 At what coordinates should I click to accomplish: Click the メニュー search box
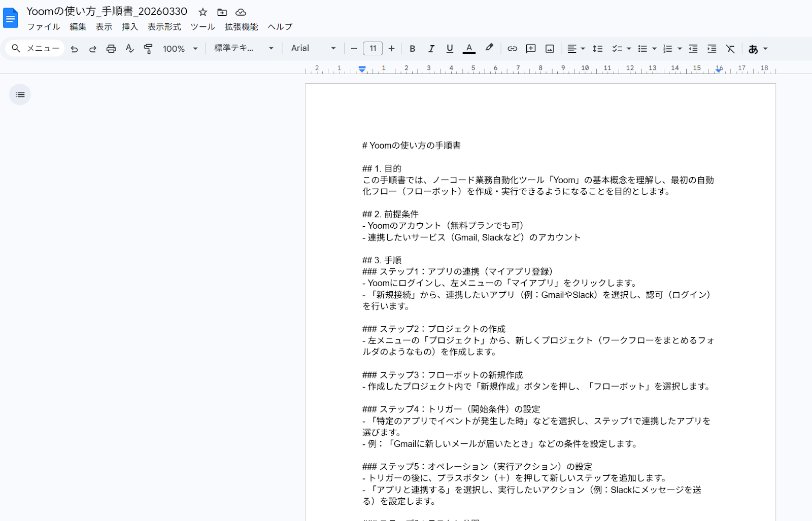(x=36, y=48)
